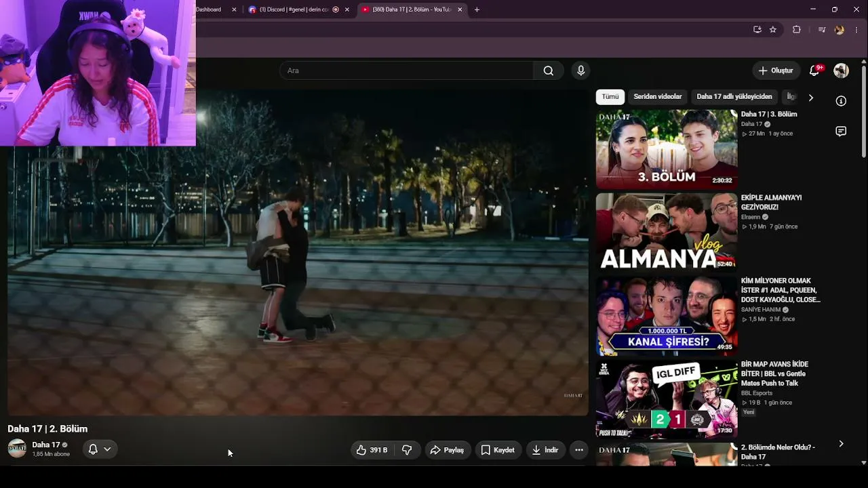This screenshot has width=868, height=488.
Task: Open the browser three-dot menu
Action: coord(857,30)
